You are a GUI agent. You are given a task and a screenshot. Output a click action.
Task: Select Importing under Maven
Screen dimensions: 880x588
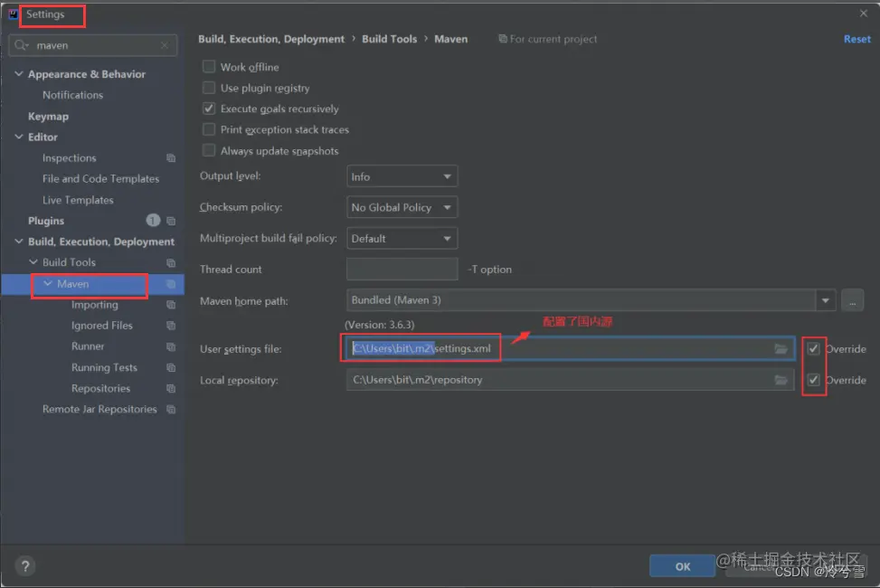[95, 305]
